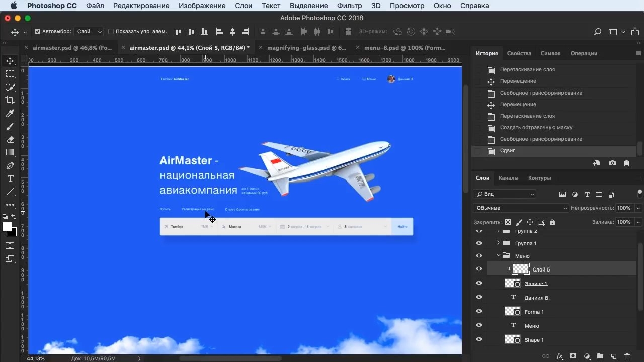Collapse the Меню layer group

pyautogui.click(x=499, y=256)
